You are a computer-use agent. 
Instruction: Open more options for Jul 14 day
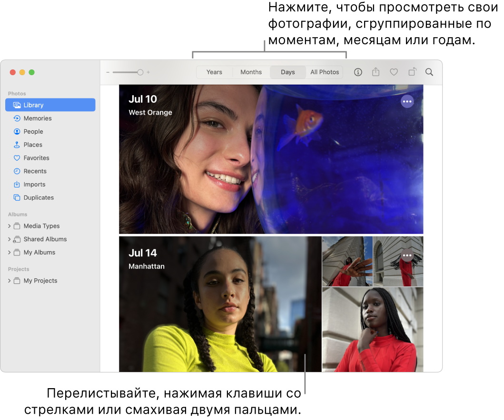407,255
